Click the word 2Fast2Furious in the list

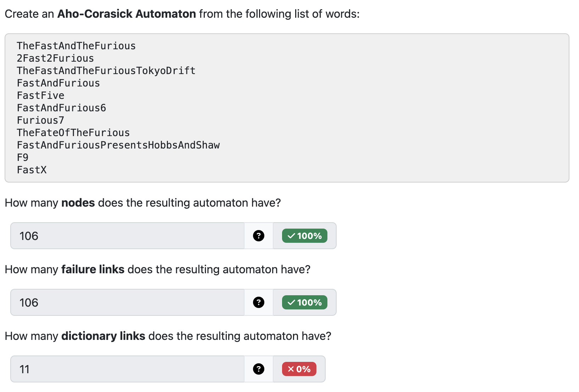pos(55,58)
